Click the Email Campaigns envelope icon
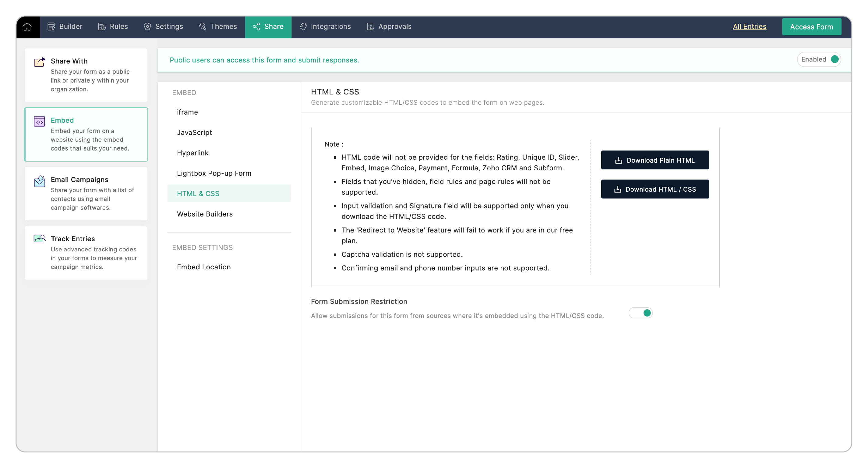 tap(39, 181)
